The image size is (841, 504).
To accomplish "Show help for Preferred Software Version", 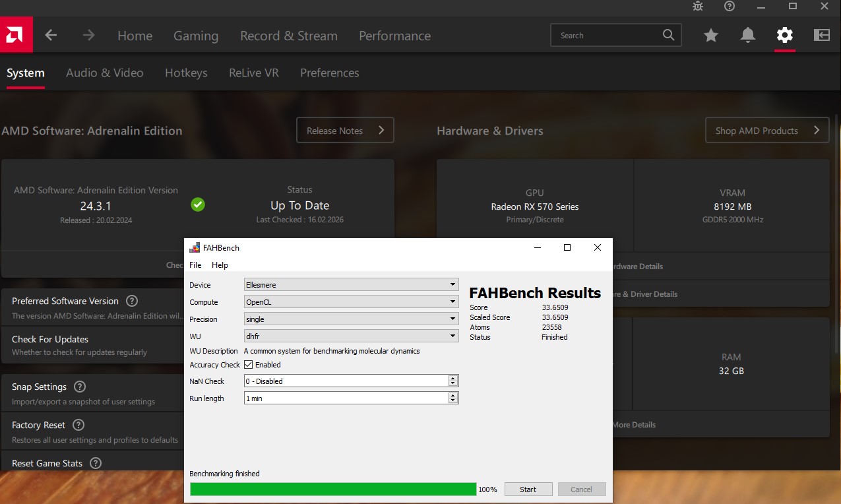I will click(x=132, y=301).
